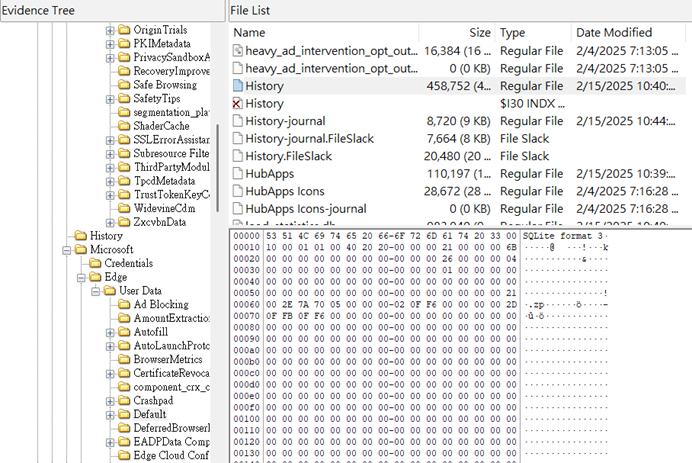Click the ShaderCache folder icon
The height and width of the screenshot is (463, 692).
pos(124,126)
